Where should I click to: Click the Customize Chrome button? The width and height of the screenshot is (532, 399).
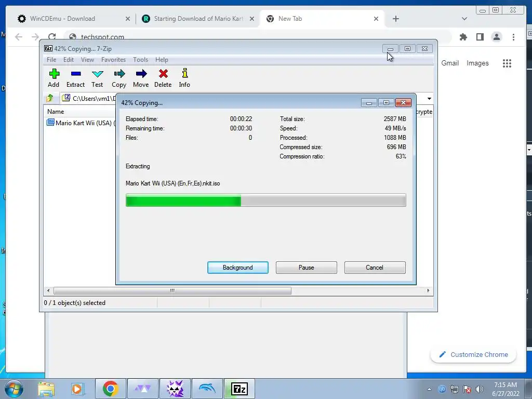(x=473, y=354)
